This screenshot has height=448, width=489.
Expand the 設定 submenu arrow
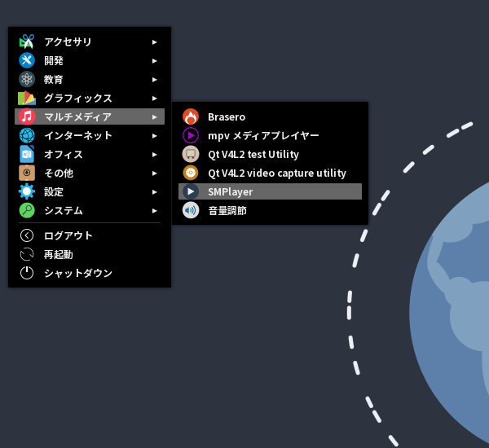point(154,192)
